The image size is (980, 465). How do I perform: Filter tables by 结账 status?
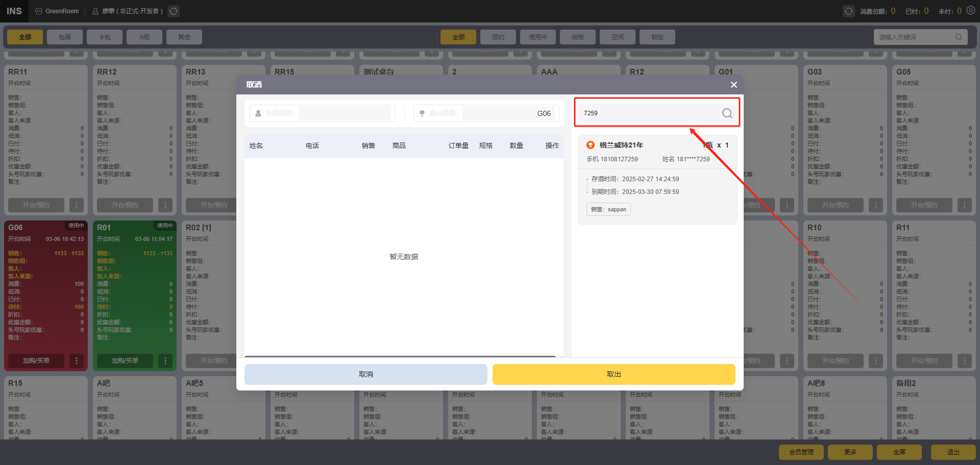click(578, 37)
